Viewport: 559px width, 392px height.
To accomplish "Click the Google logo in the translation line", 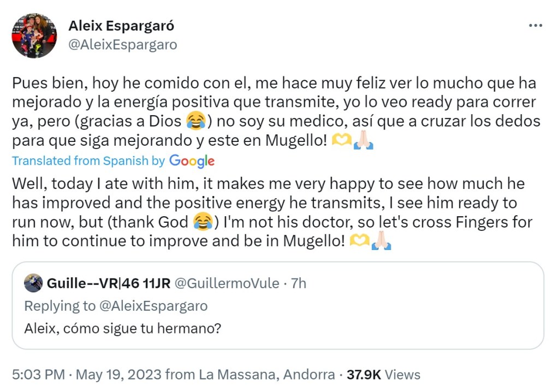I will (192, 161).
